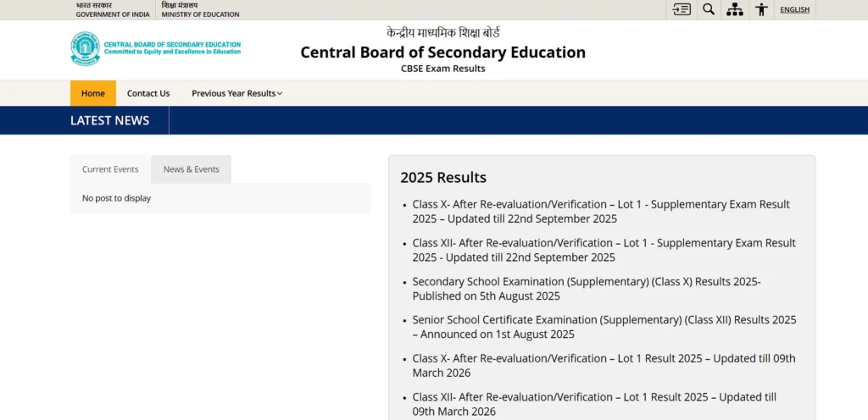
Task: Click the accessibility options icon
Action: [761, 9]
